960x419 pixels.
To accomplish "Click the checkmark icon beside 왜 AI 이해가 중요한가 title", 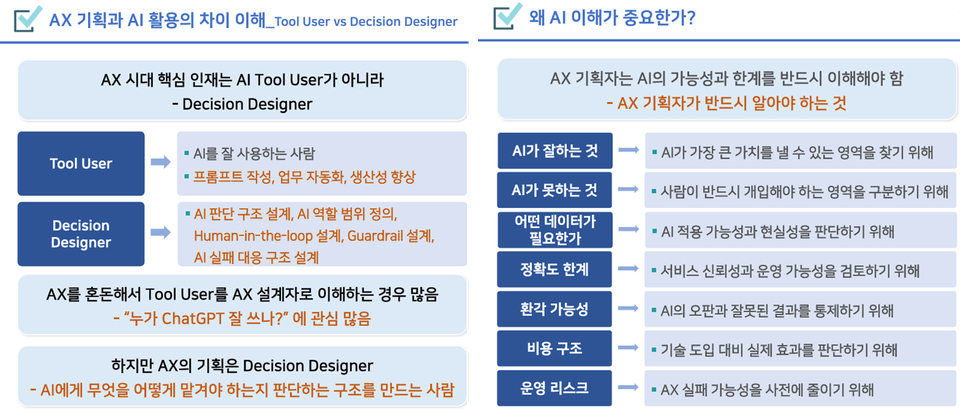I will pyautogui.click(x=506, y=17).
